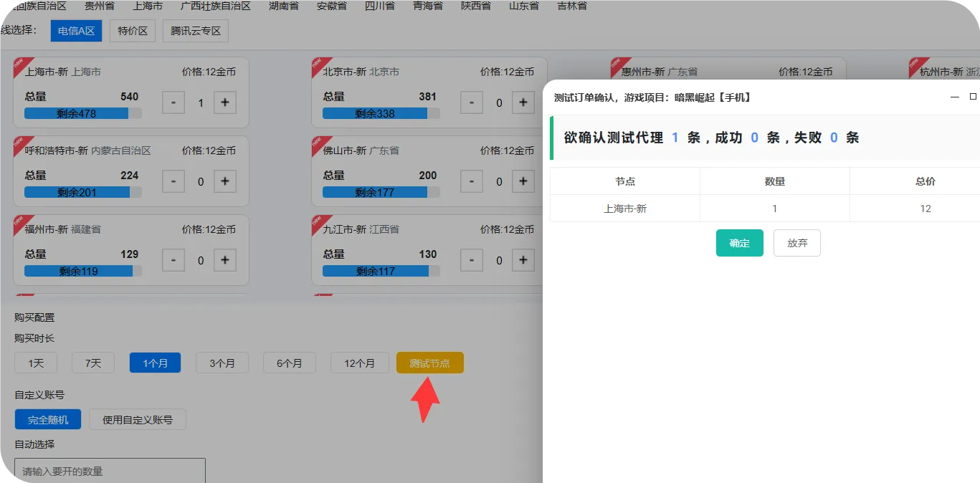Focus the 请输入要开的数量 input field
The height and width of the screenshot is (483, 980).
tap(110, 471)
